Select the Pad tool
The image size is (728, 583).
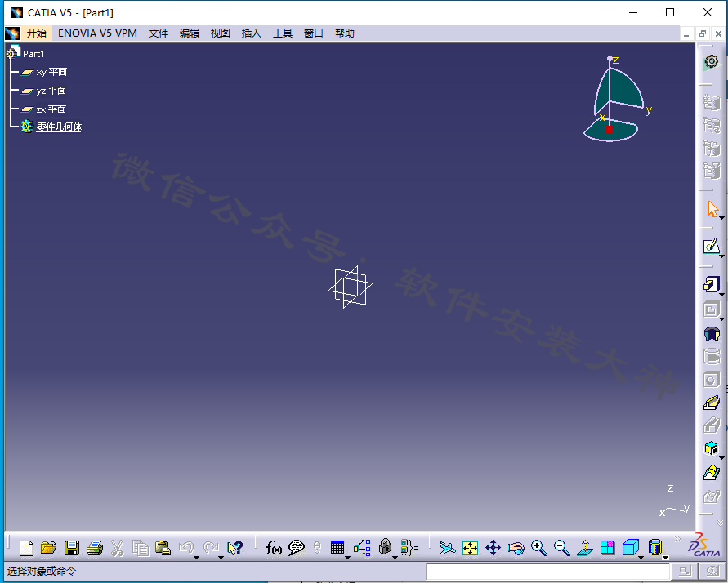pos(712,284)
